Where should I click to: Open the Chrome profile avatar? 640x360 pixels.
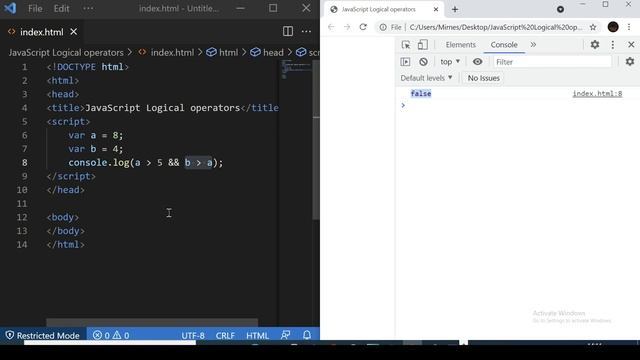pos(613,27)
